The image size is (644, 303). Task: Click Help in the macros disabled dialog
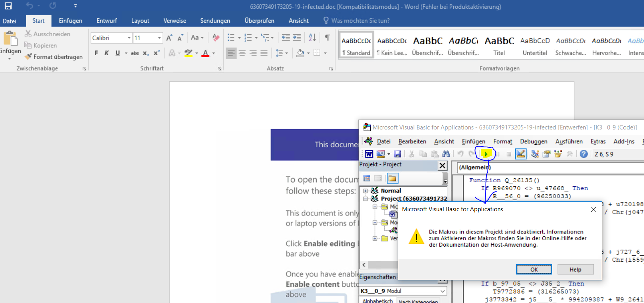coord(575,269)
